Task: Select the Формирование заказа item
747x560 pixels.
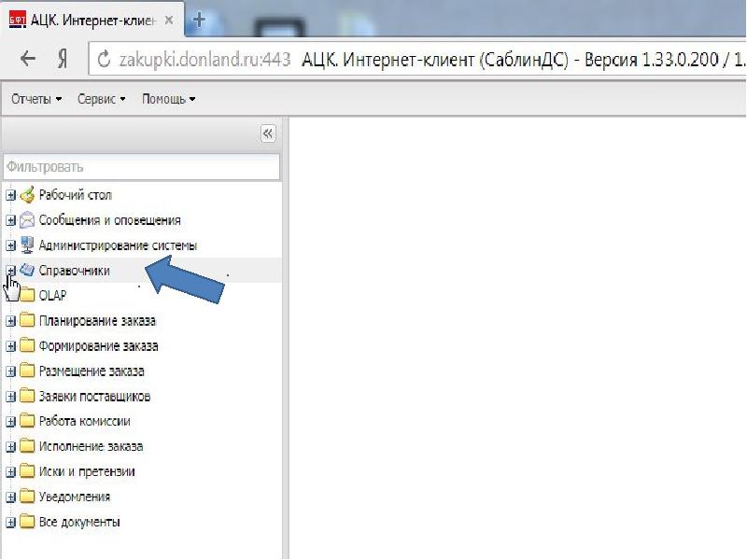Action: 98,346
